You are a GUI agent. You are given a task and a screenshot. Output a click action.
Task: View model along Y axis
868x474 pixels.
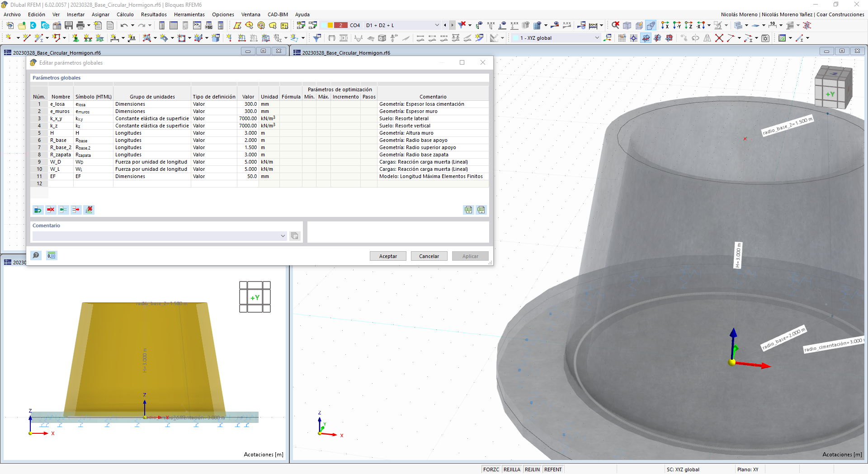tap(677, 25)
